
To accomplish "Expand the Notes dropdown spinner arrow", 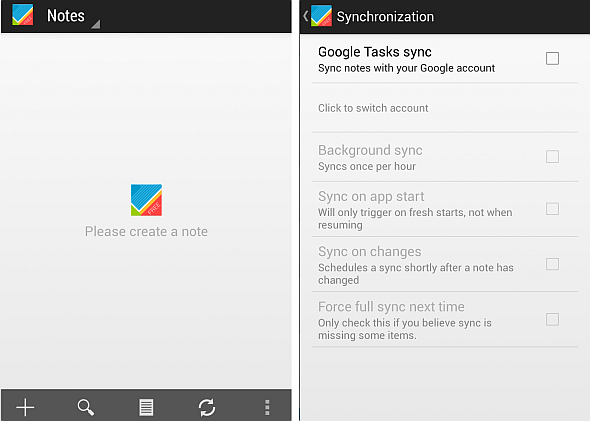I will pyautogui.click(x=96, y=24).
